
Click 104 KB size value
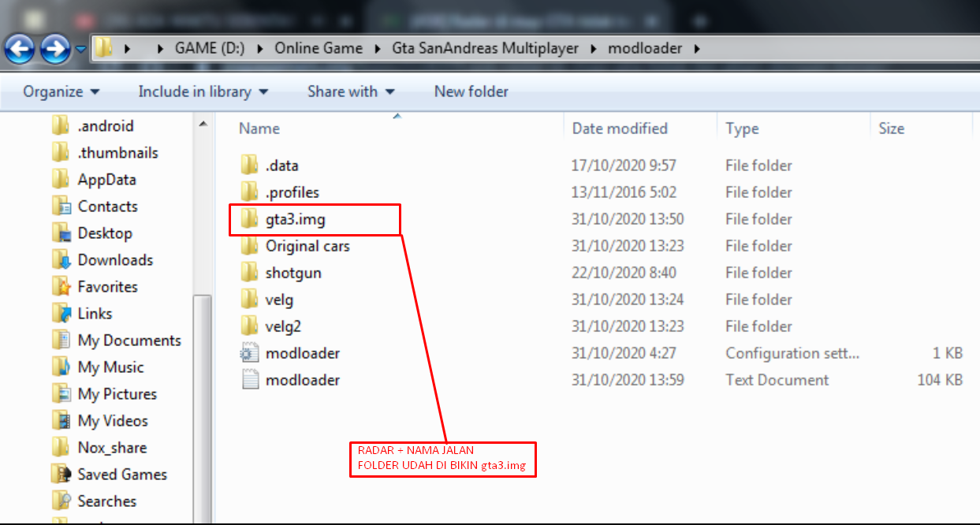pos(940,380)
